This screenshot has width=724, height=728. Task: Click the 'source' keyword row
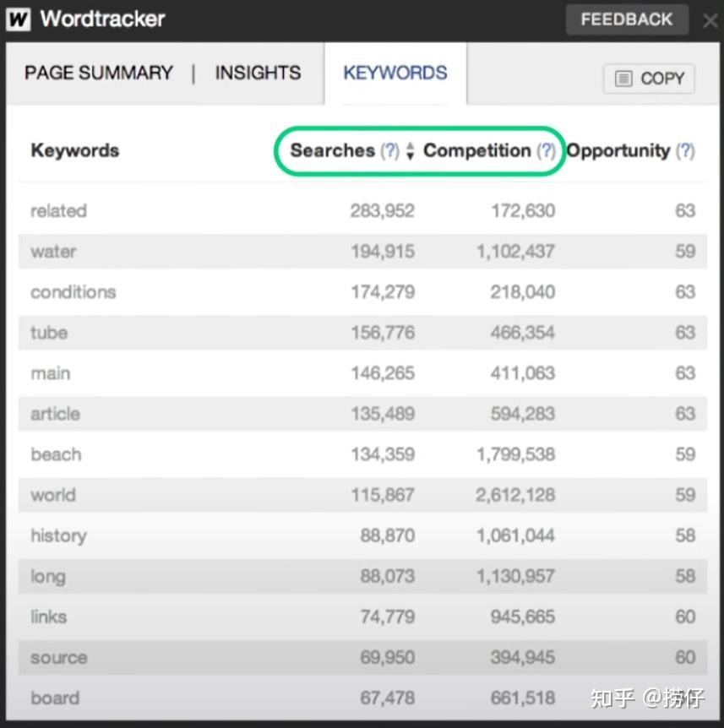(58, 658)
